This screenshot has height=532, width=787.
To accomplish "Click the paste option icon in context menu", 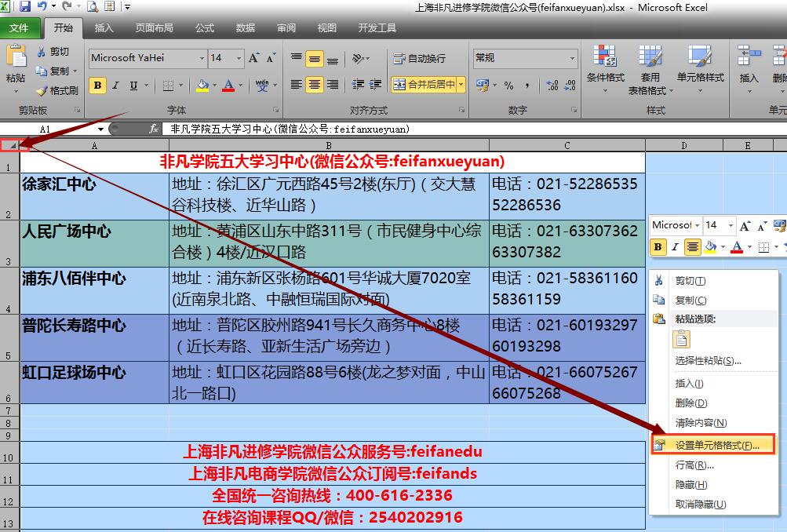I will pyautogui.click(x=682, y=340).
